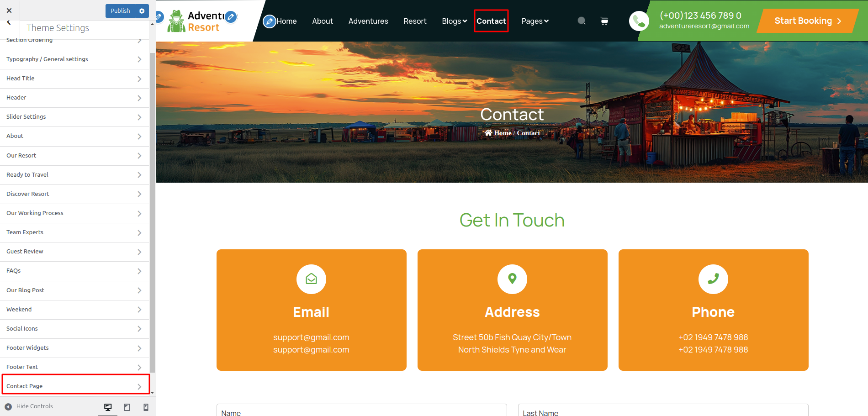This screenshot has height=416, width=868.
Task: Expand the Blogs dropdown menu
Action: click(454, 21)
